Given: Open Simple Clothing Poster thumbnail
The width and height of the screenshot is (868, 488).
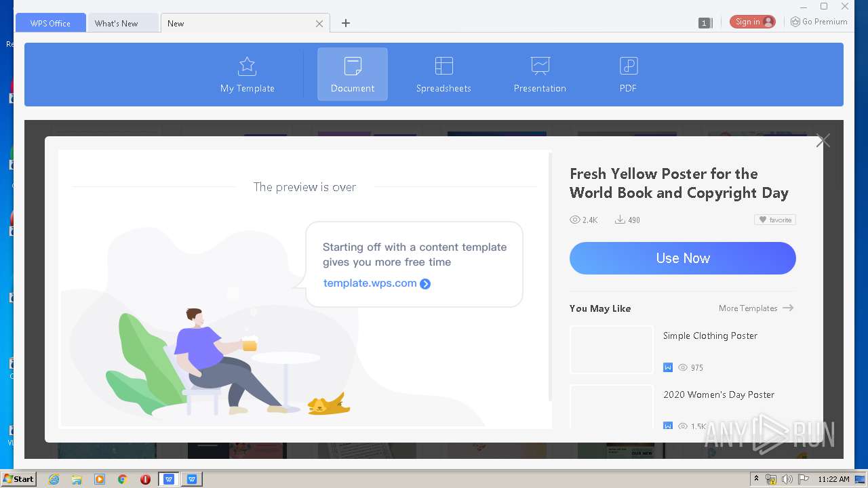Looking at the screenshot, I should click(x=612, y=349).
